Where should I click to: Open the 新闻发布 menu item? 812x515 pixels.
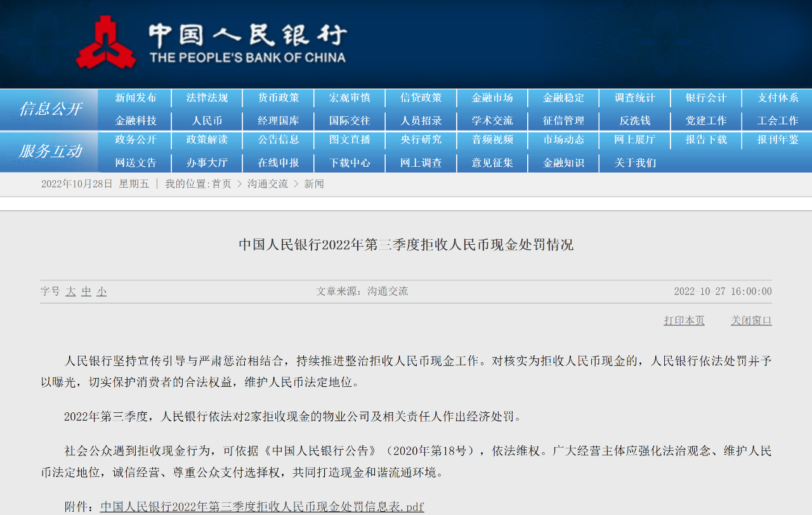tap(135, 98)
